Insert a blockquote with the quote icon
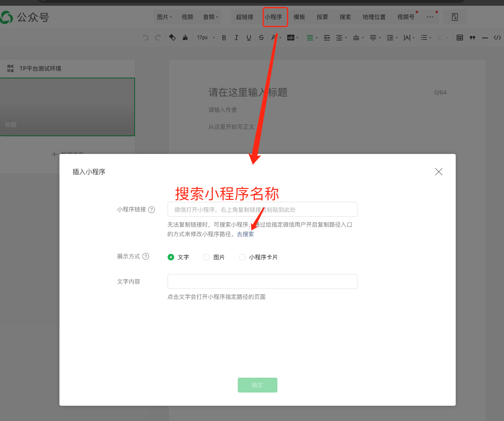Viewport: 504px width, 421px height. [472, 38]
